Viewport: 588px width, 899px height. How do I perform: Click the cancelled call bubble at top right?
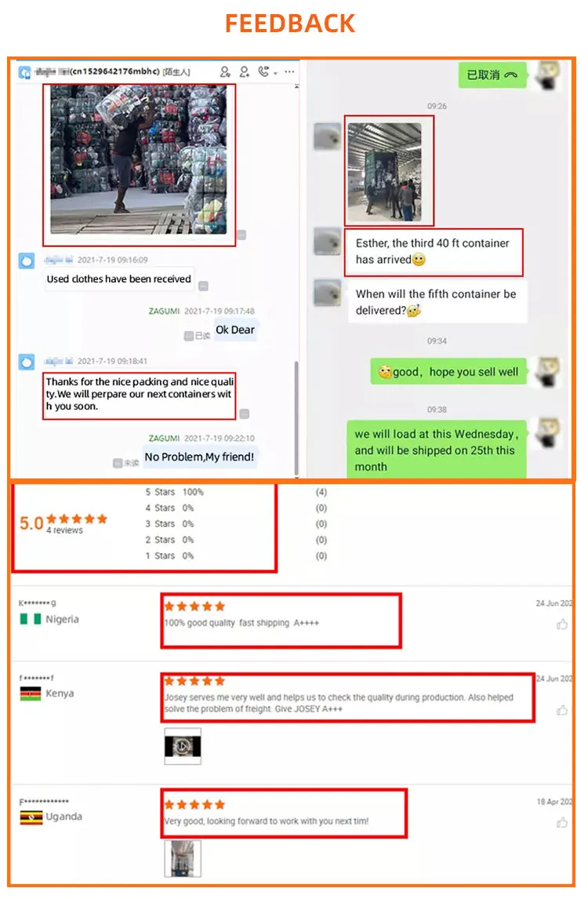click(492, 75)
